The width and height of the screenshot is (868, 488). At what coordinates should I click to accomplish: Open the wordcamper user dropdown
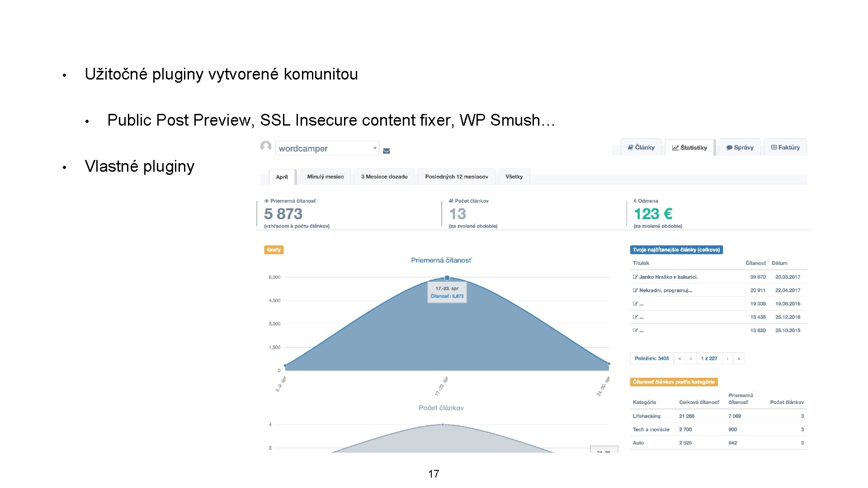327,148
